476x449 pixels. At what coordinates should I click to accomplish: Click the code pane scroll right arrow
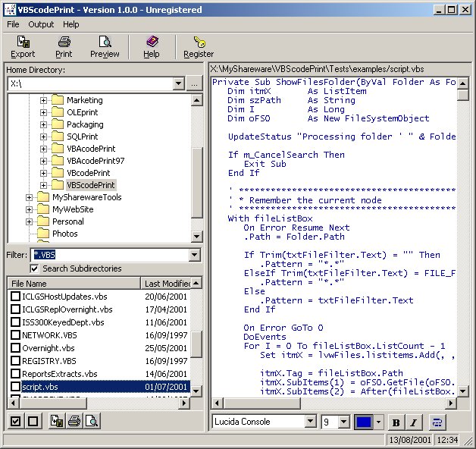click(451, 403)
